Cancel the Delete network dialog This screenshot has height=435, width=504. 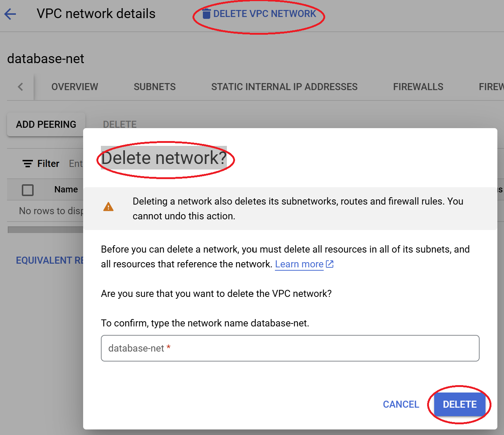pyautogui.click(x=401, y=404)
